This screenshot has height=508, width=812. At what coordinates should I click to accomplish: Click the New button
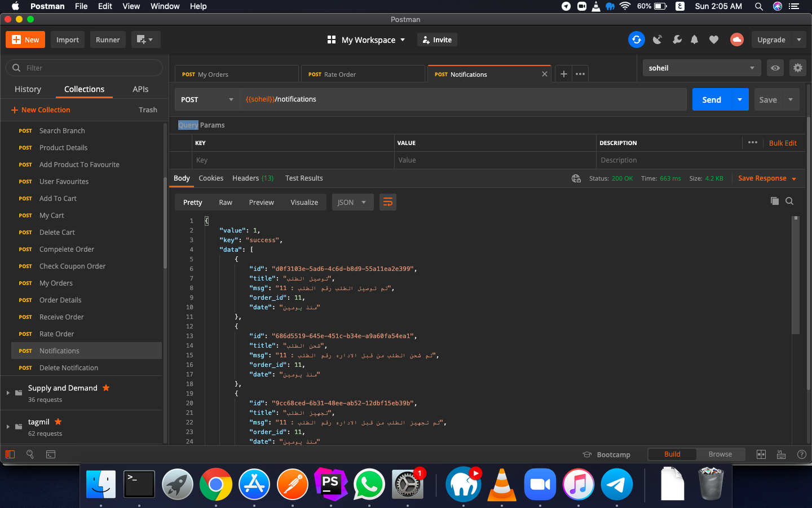[x=25, y=40]
